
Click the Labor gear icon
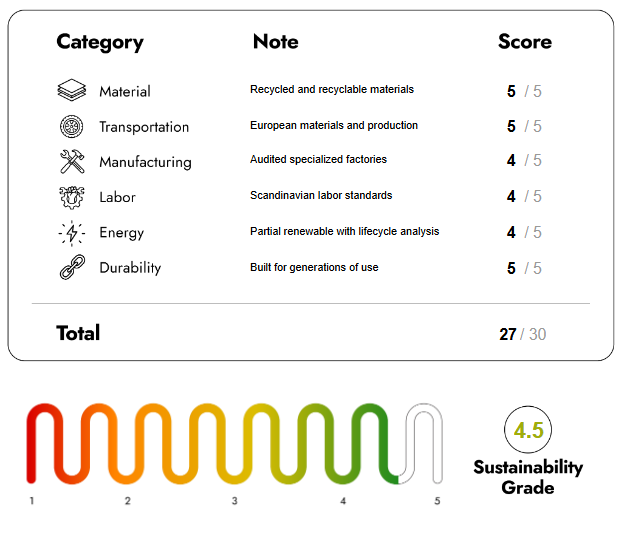click(x=72, y=197)
